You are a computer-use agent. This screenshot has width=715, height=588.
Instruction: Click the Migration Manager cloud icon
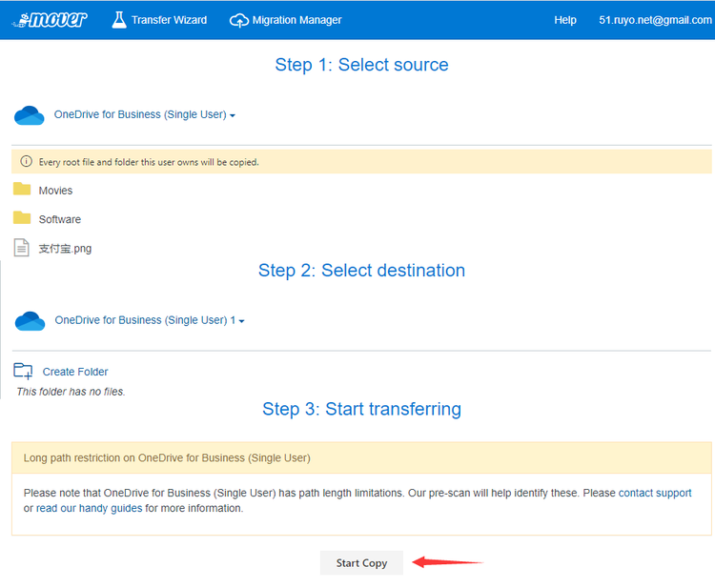tap(239, 21)
